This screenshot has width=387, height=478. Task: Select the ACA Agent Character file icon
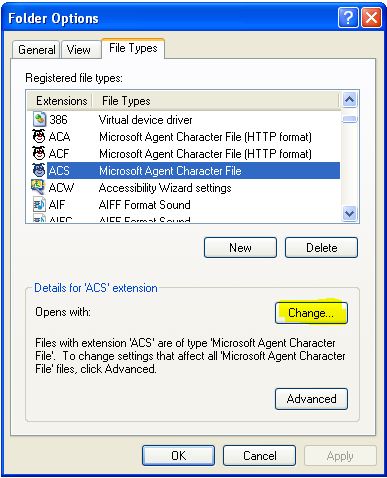pyautogui.click(x=39, y=136)
